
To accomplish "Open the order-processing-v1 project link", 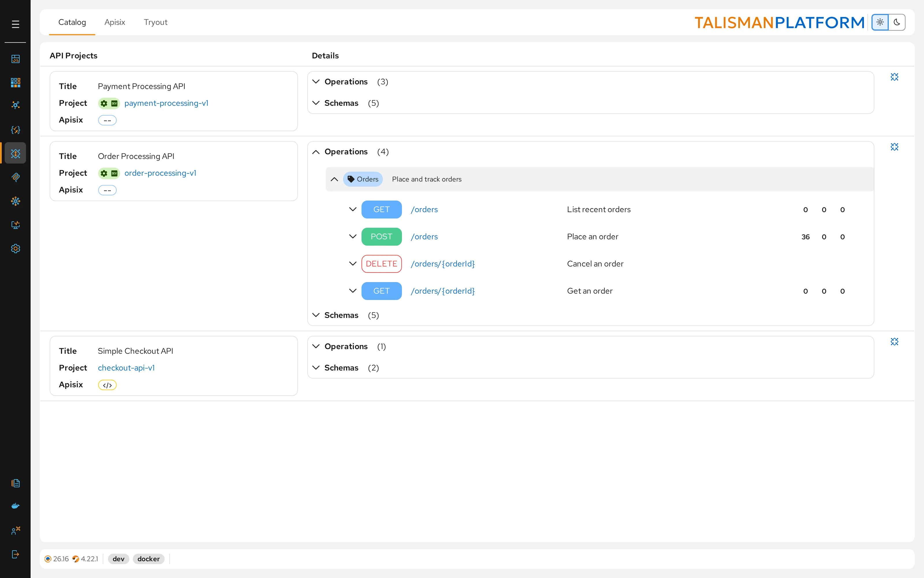I will [x=160, y=173].
